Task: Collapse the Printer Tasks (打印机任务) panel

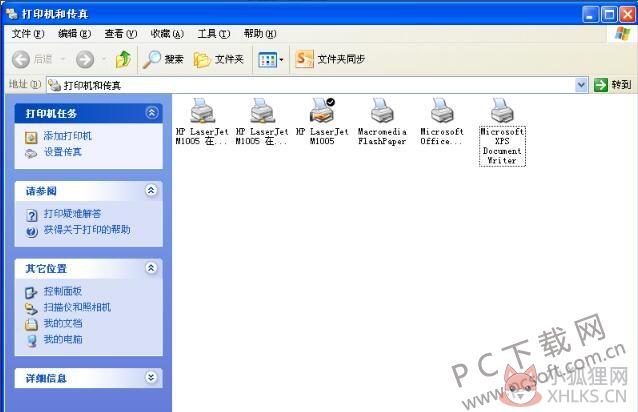Action: (152, 113)
